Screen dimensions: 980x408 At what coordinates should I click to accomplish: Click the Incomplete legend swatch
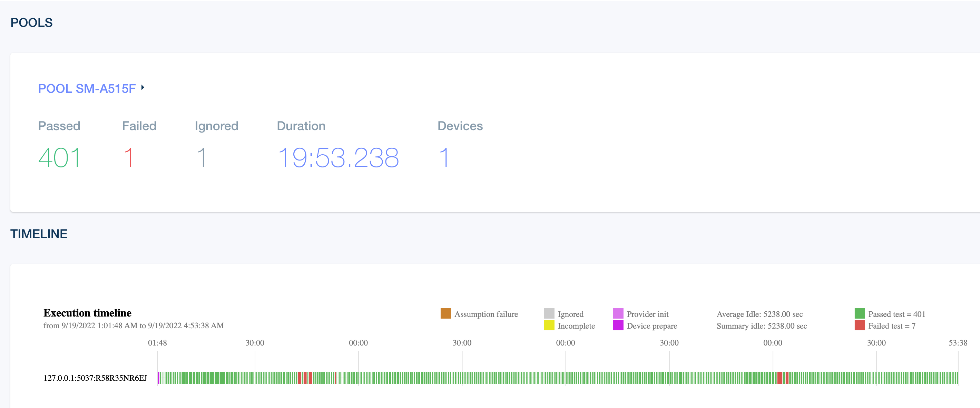tap(549, 326)
